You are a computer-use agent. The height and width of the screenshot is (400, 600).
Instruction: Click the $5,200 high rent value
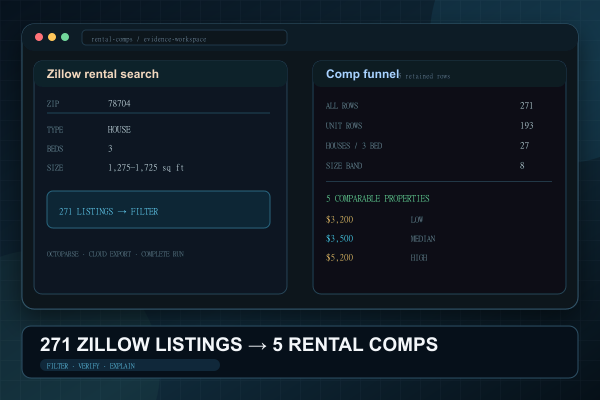(x=339, y=258)
